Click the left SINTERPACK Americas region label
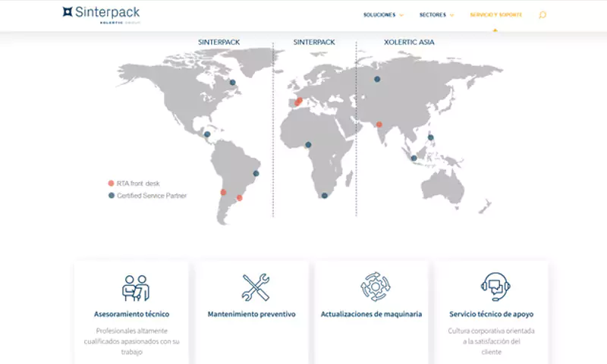 219,42
